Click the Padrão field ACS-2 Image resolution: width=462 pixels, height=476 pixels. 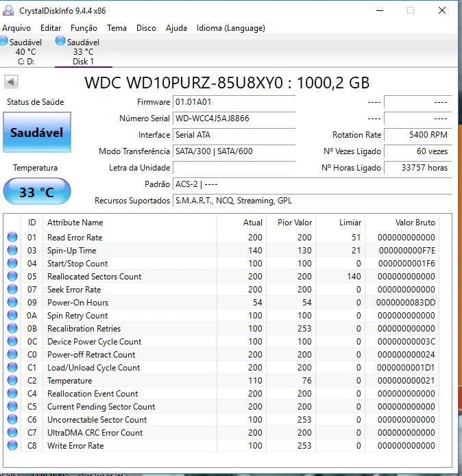[313, 184]
